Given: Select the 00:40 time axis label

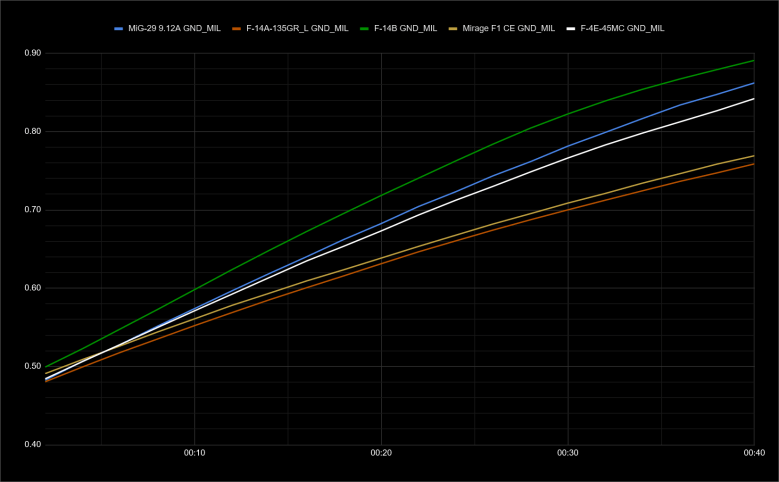Looking at the screenshot, I should click(x=754, y=453).
